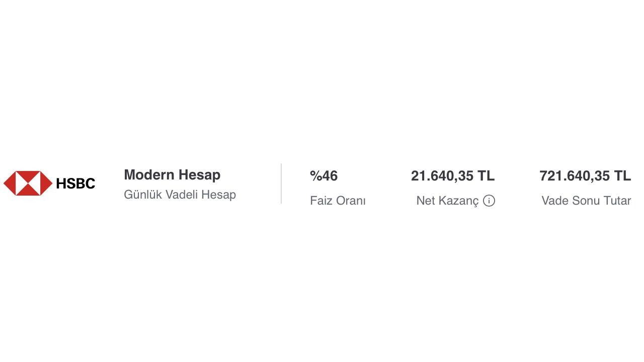The width and height of the screenshot is (644, 362).
Task: Click the Net Kazanç label text
Action: click(x=447, y=201)
